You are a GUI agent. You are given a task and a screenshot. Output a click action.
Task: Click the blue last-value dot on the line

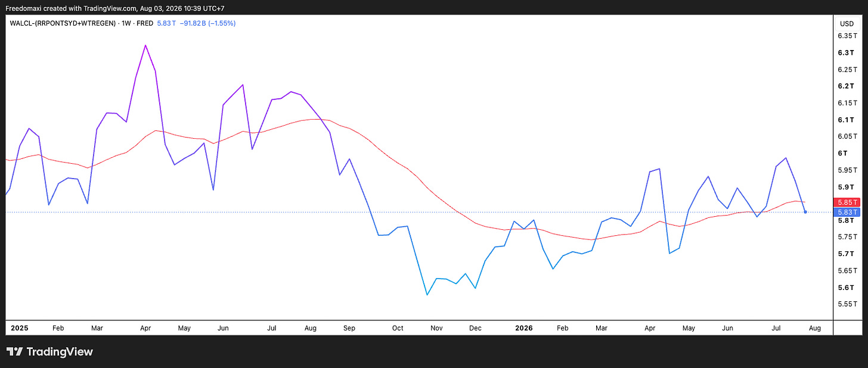click(x=805, y=212)
